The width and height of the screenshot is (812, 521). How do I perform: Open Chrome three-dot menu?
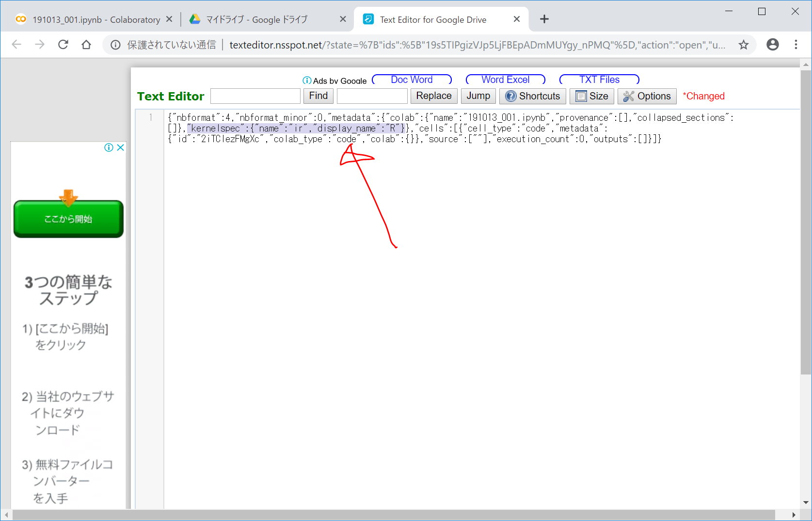796,45
